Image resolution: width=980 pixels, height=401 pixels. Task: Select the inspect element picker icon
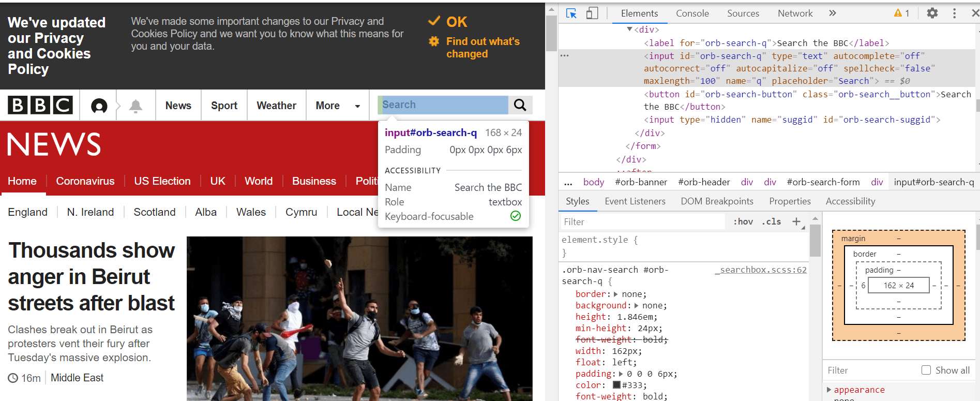click(x=571, y=13)
